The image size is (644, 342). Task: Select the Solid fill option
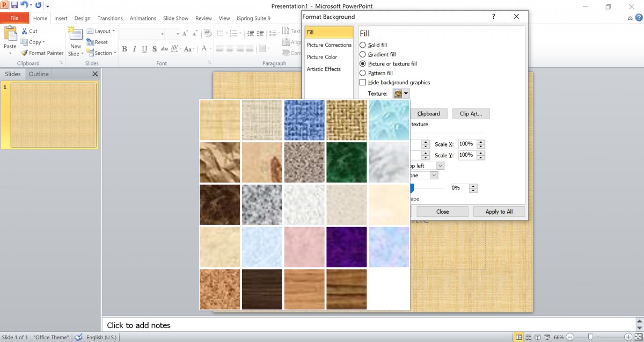click(x=363, y=45)
